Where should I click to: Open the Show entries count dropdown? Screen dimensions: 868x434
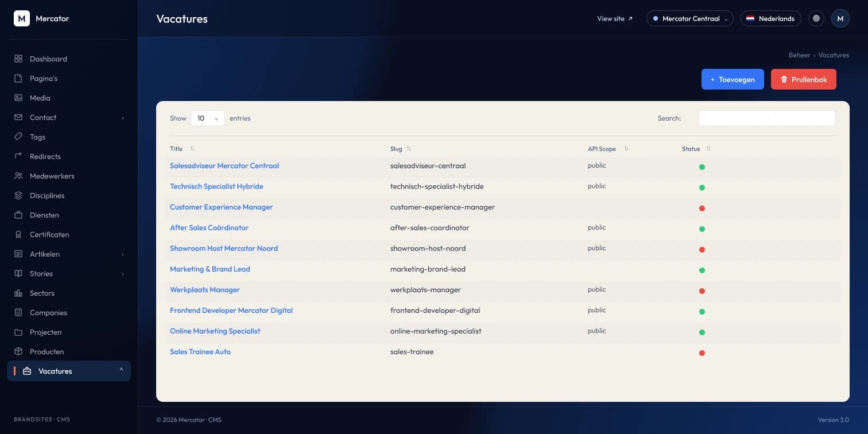pos(207,118)
